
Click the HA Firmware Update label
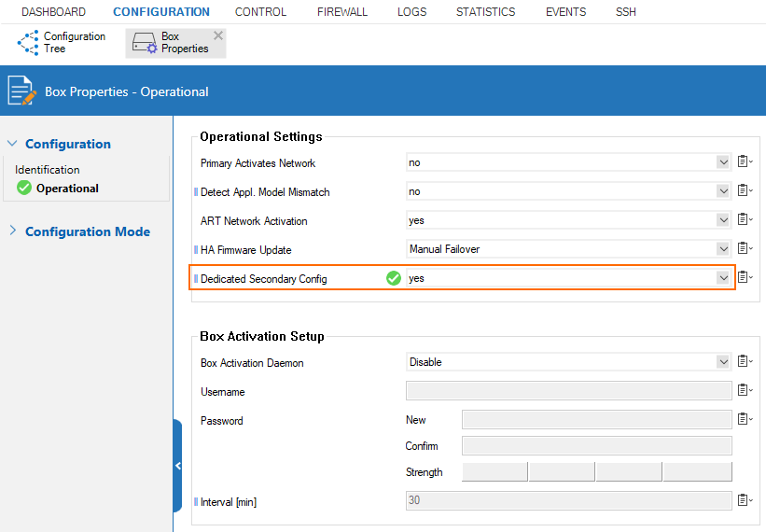(x=245, y=250)
